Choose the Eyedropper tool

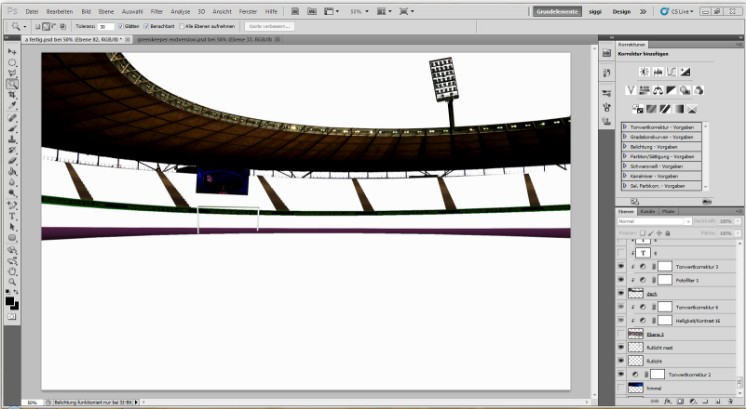(12, 106)
